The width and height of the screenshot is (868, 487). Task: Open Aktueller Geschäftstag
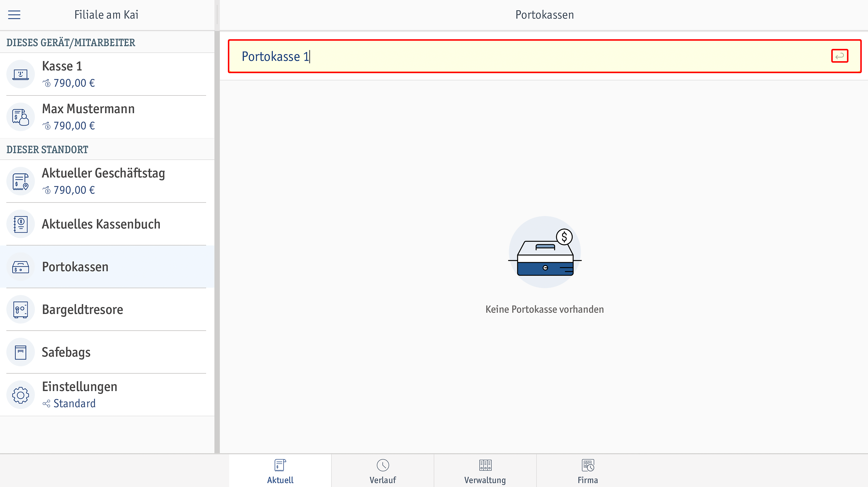pos(107,181)
